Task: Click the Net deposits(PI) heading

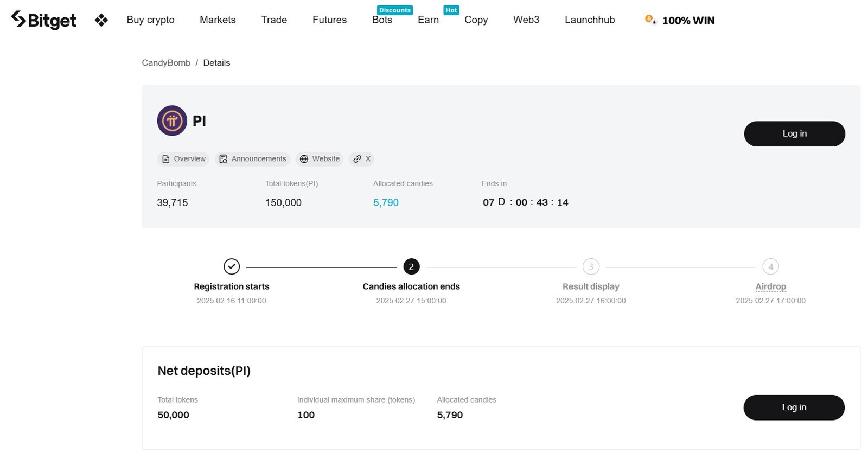Action: click(204, 371)
